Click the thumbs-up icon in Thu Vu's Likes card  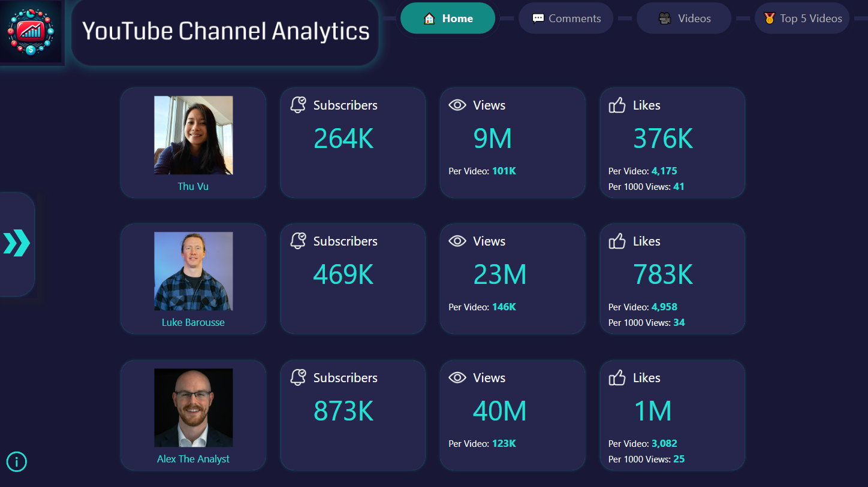pyautogui.click(x=617, y=105)
